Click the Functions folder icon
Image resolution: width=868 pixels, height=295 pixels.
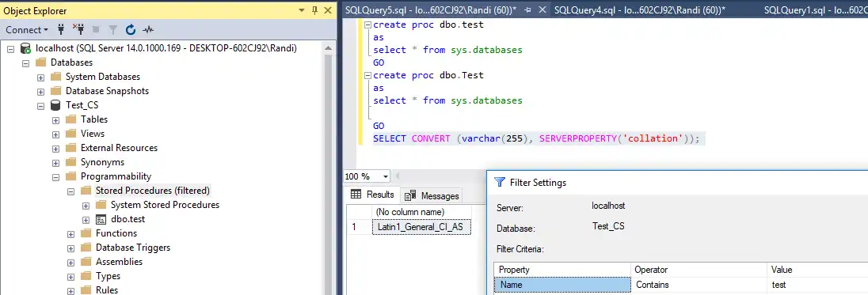click(x=86, y=233)
